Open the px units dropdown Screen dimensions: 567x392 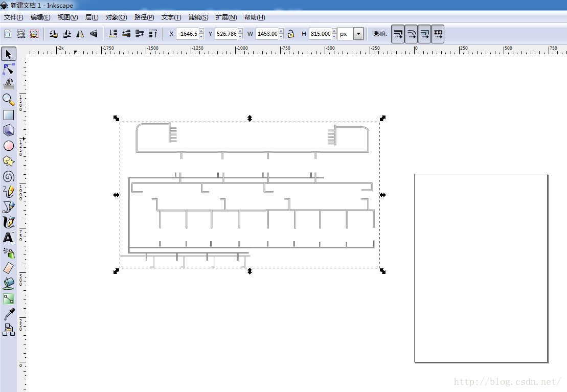tap(358, 34)
